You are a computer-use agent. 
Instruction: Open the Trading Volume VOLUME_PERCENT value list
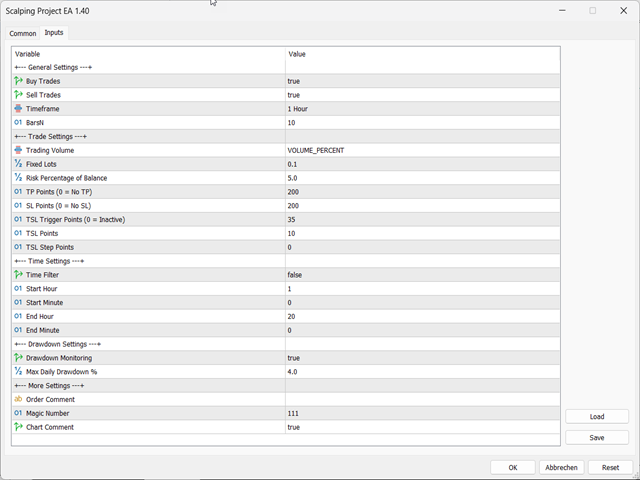(422, 150)
